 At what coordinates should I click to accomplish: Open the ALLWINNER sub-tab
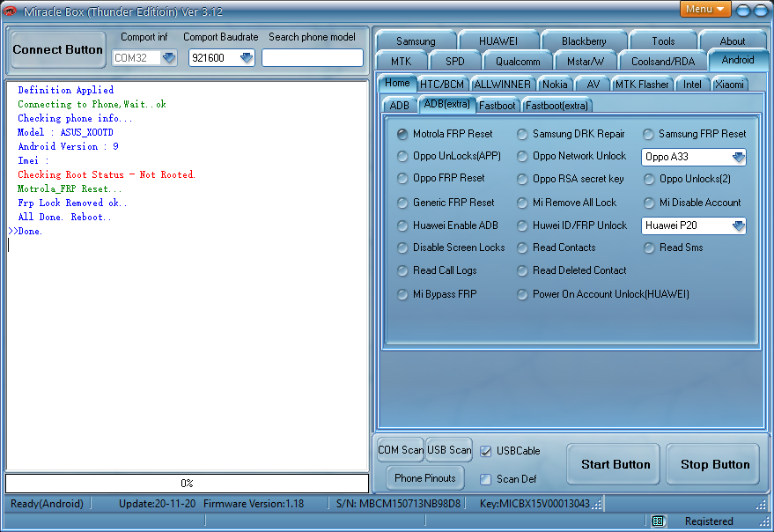click(x=502, y=85)
